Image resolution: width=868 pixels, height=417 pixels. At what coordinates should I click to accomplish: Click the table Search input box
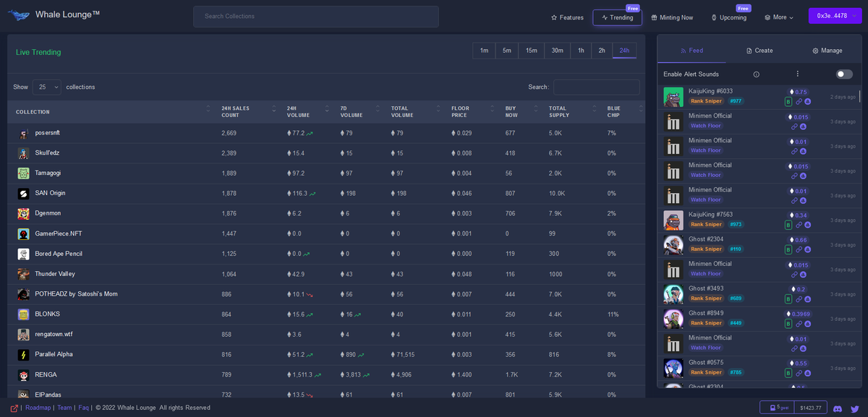click(597, 87)
